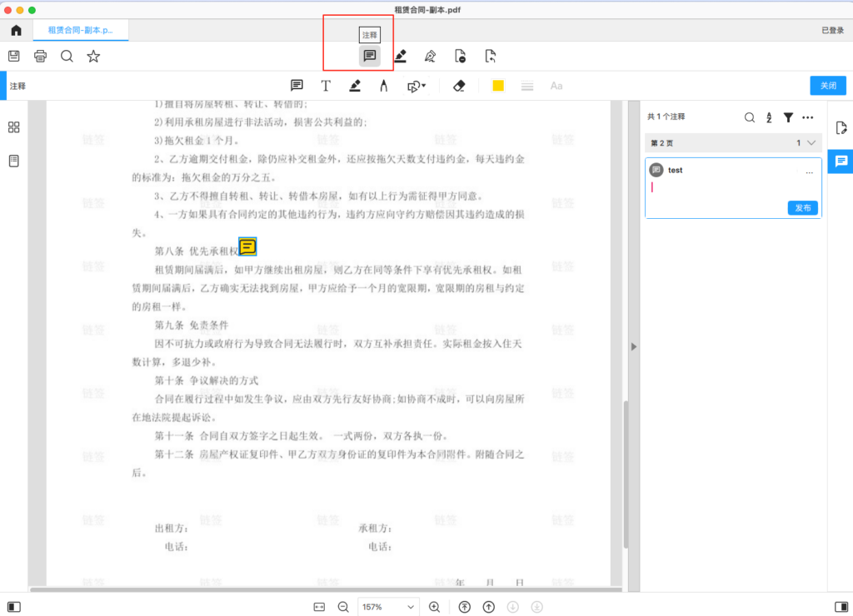This screenshot has height=616, width=853.
Task: Print the document with the printer icon
Action: coord(40,57)
